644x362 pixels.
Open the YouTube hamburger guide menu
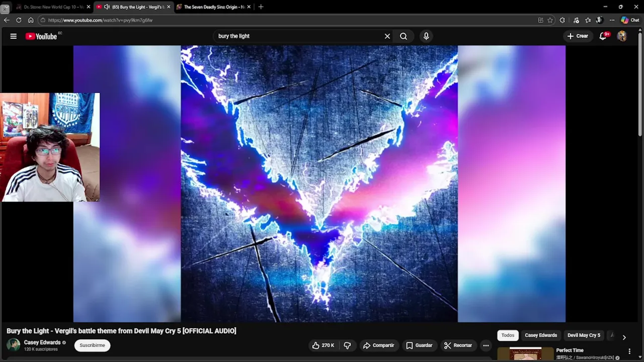pos(14,36)
